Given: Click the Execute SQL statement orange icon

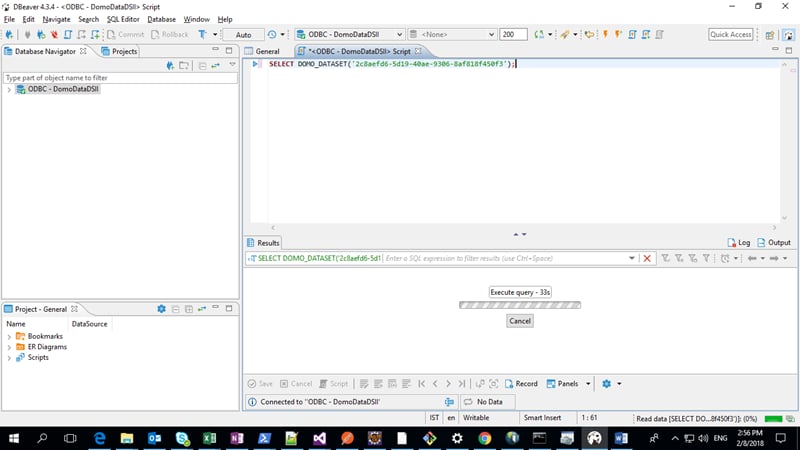Looking at the screenshot, I should (x=605, y=35).
